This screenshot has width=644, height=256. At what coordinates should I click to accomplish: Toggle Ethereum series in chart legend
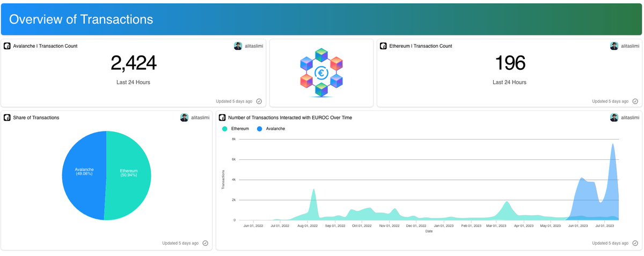[x=236, y=129]
